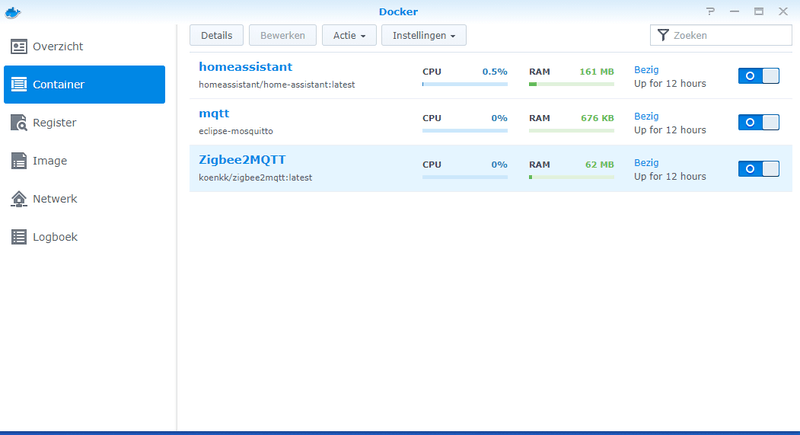Click the 62 MB RAM value
800x435 pixels.
tap(599, 164)
